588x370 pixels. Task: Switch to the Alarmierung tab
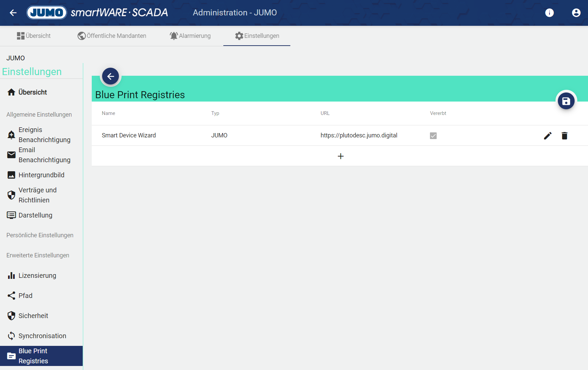pos(190,36)
